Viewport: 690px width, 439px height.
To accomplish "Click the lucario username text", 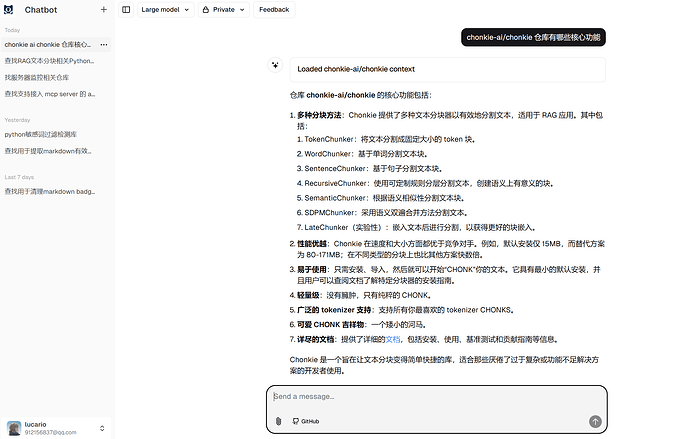I will [x=35, y=424].
